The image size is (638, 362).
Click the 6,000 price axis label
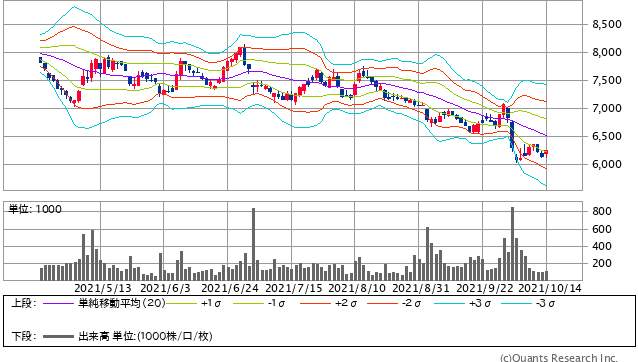tap(607, 164)
